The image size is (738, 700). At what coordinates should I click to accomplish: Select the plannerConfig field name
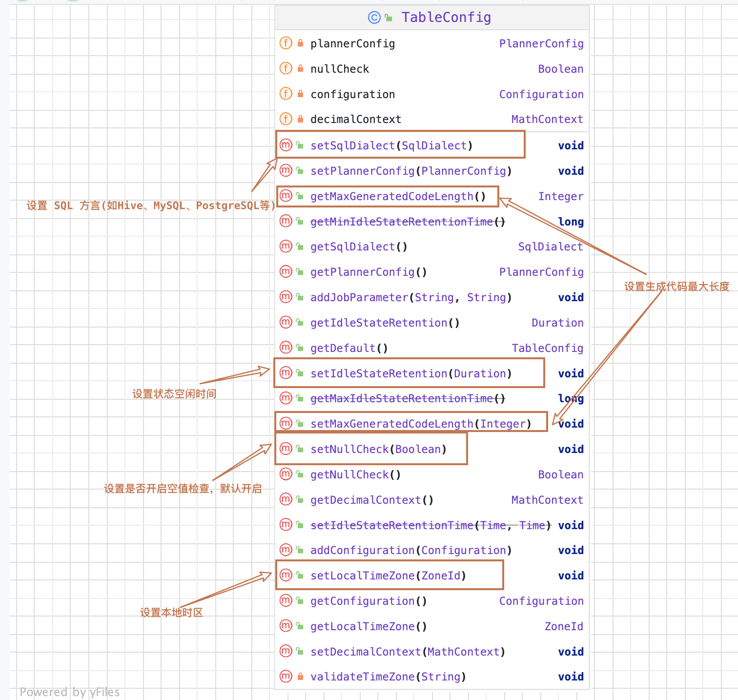coord(352,44)
